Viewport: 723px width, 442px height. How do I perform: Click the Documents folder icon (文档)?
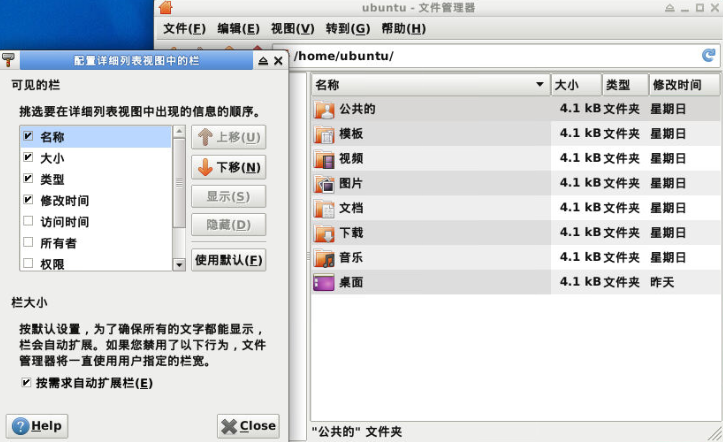point(324,209)
